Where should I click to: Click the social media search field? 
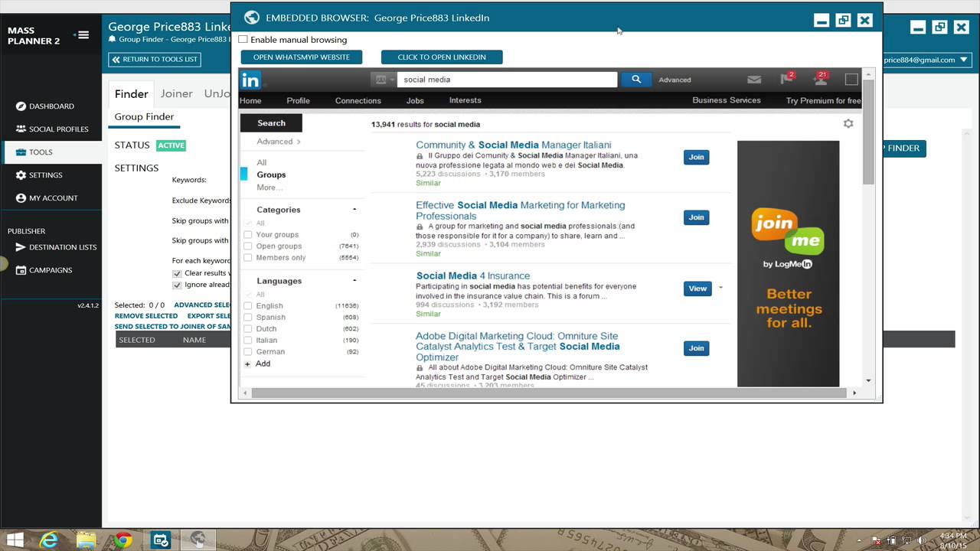(x=507, y=80)
